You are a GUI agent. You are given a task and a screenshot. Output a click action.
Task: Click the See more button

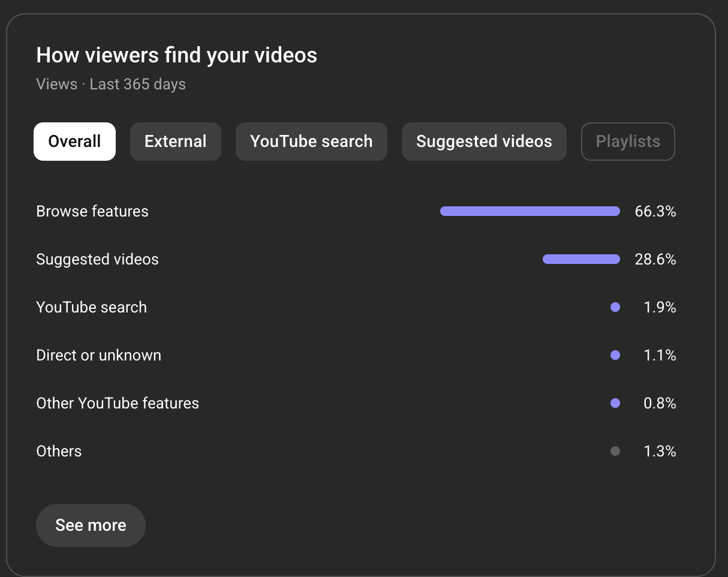pyautogui.click(x=91, y=525)
